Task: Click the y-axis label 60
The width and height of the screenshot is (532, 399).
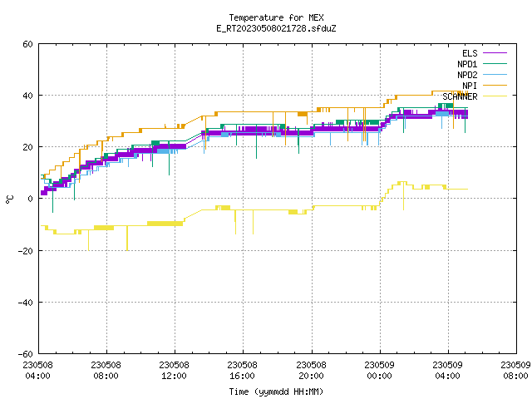Action: click(x=27, y=44)
